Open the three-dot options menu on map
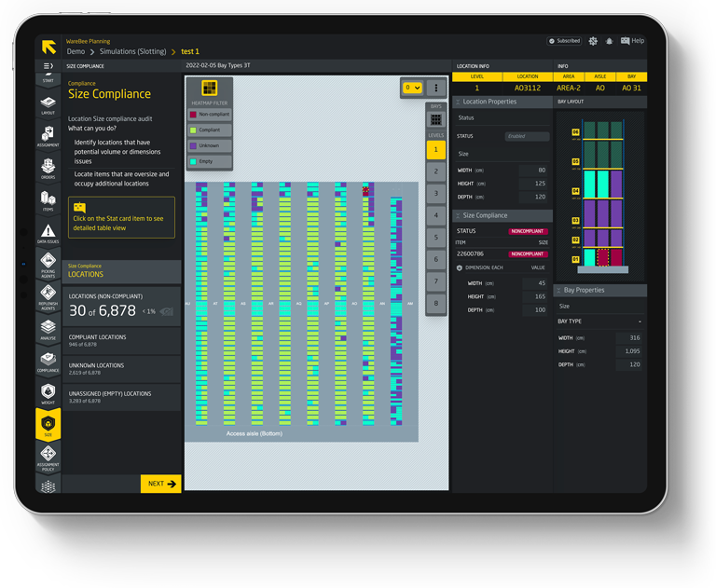716x588 pixels. pyautogui.click(x=436, y=88)
